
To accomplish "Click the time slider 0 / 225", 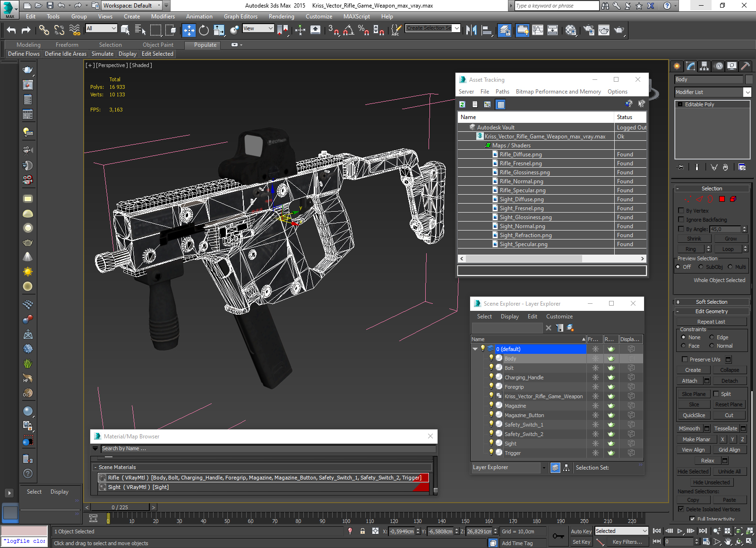I will pos(120,507).
